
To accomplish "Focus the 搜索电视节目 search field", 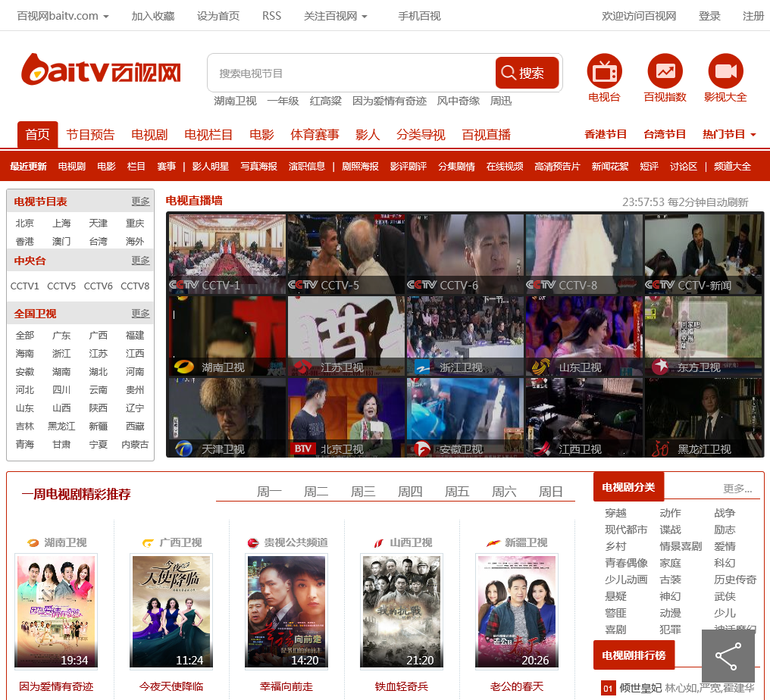I will (352, 73).
